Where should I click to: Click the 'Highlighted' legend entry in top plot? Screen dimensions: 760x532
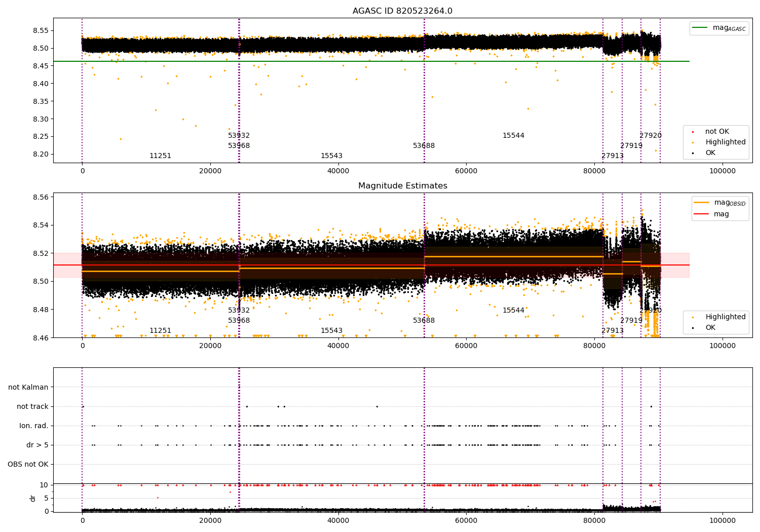715,142
